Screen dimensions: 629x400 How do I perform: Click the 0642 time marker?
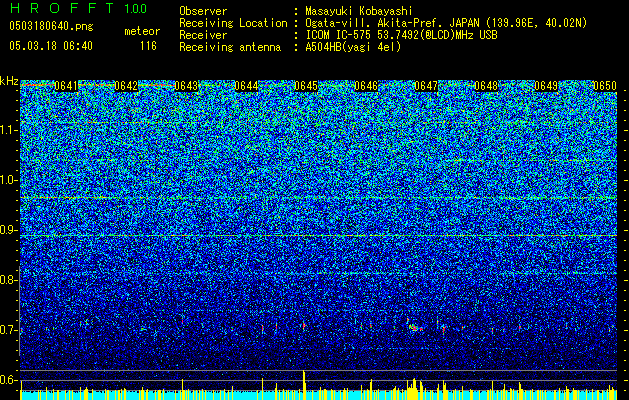(x=126, y=86)
